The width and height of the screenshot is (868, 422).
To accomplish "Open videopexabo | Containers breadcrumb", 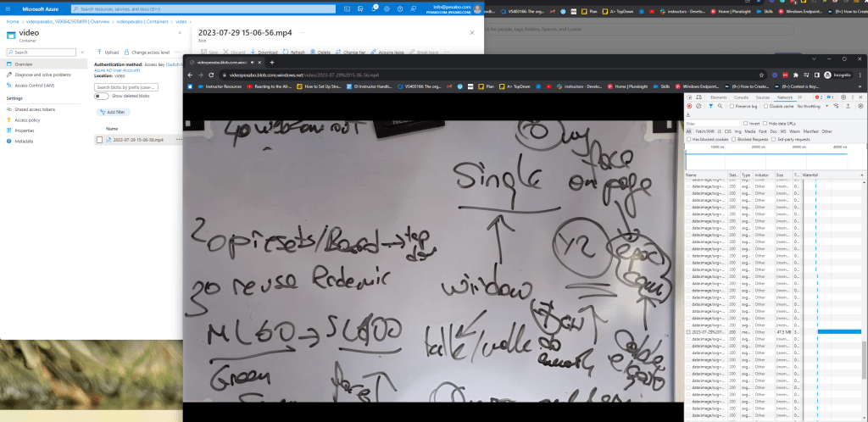I will coord(144,21).
